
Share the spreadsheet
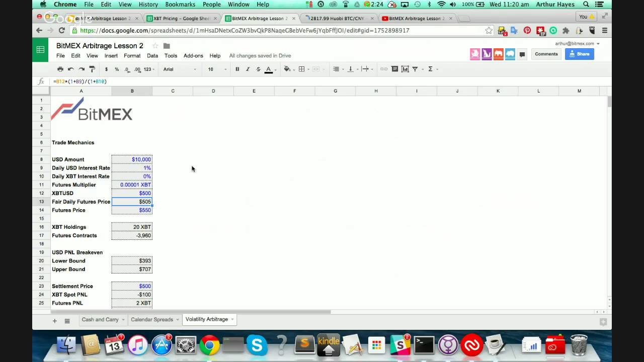[x=579, y=54]
